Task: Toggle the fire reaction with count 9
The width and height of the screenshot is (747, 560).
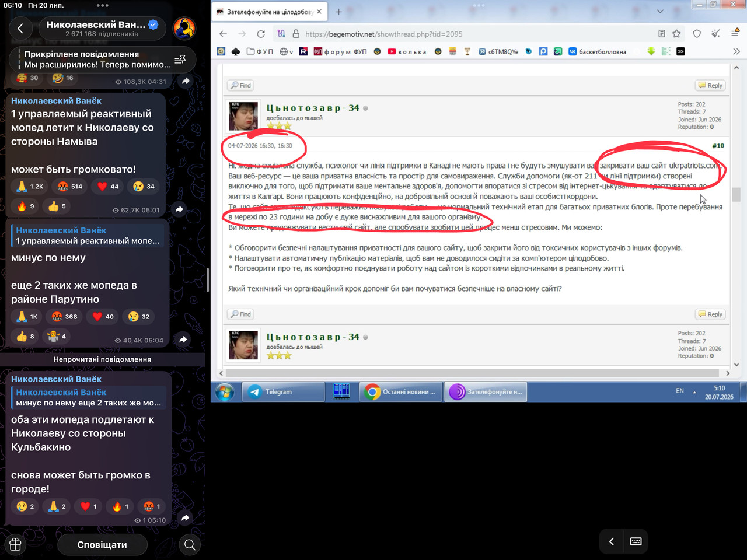Action: 25,206
